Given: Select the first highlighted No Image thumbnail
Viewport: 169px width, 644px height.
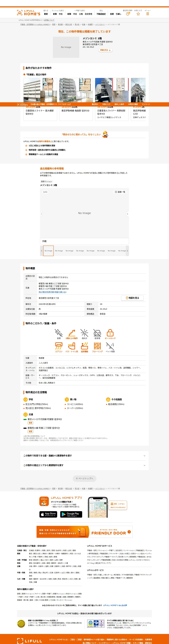Looking at the screenshot, I should [48, 251].
